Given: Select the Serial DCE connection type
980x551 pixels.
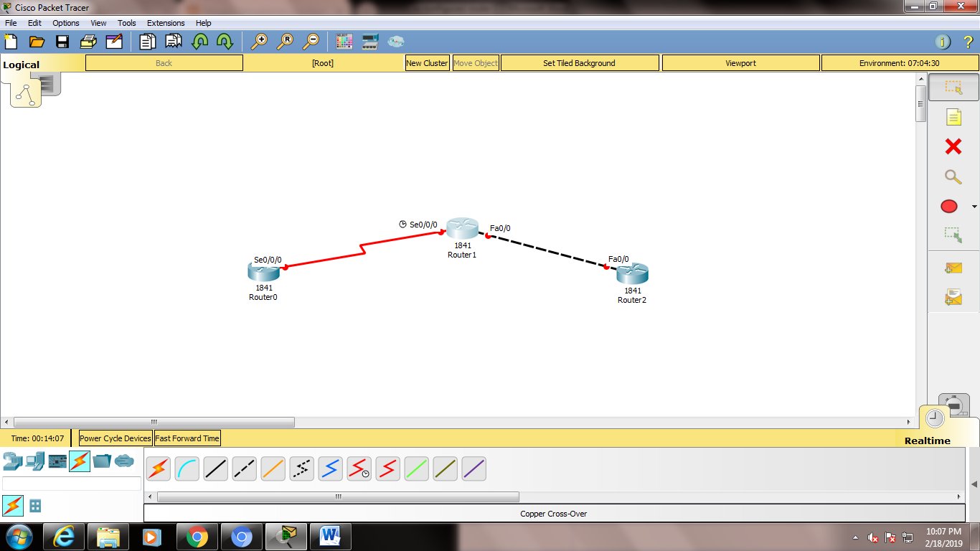Looking at the screenshot, I should point(359,468).
